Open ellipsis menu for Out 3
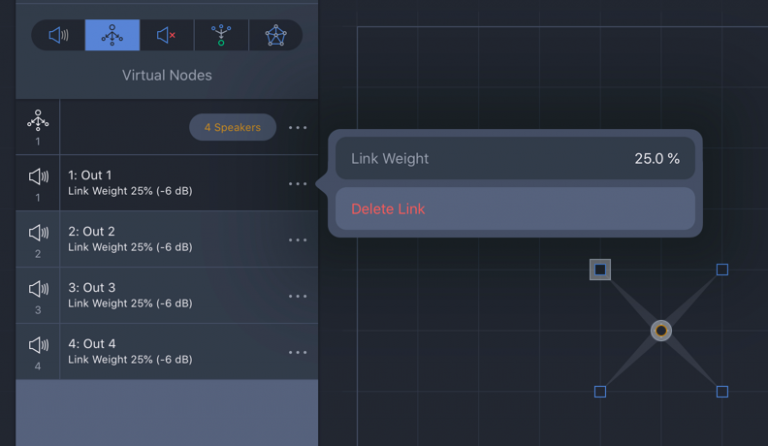The height and width of the screenshot is (446, 768). (297, 296)
